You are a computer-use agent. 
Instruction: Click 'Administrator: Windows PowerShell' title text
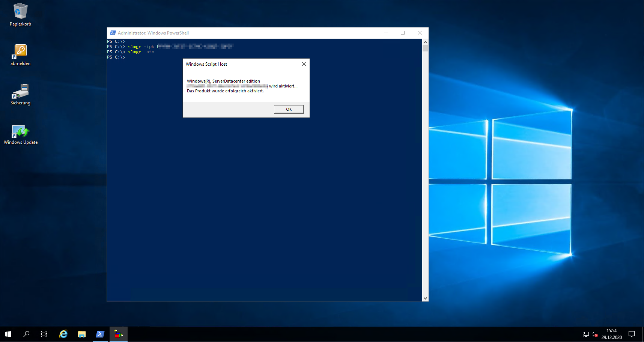point(153,33)
